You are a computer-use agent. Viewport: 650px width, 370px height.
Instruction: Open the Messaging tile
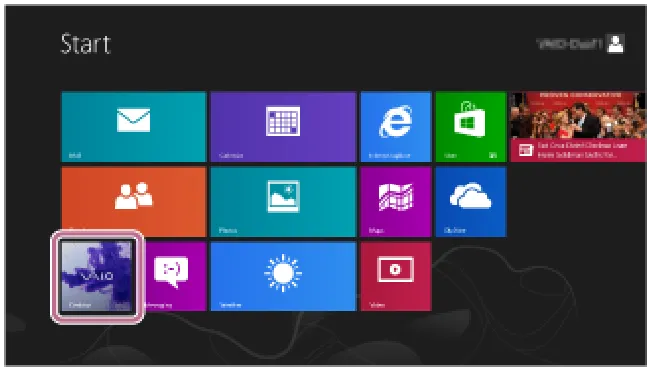pos(176,276)
